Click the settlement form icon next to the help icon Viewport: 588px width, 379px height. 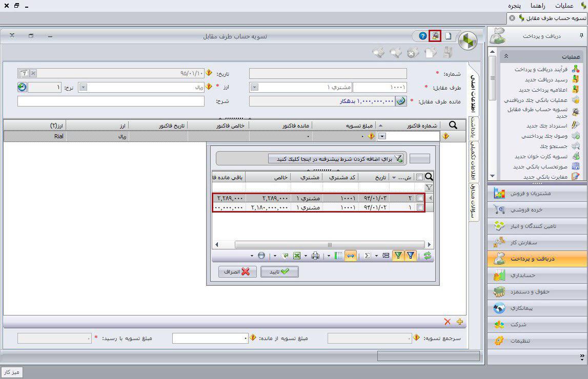point(435,36)
